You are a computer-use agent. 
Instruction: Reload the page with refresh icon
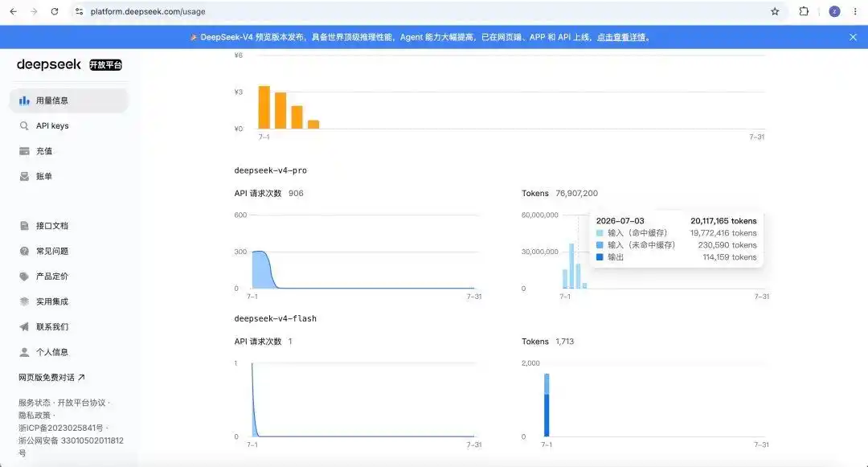(55, 11)
